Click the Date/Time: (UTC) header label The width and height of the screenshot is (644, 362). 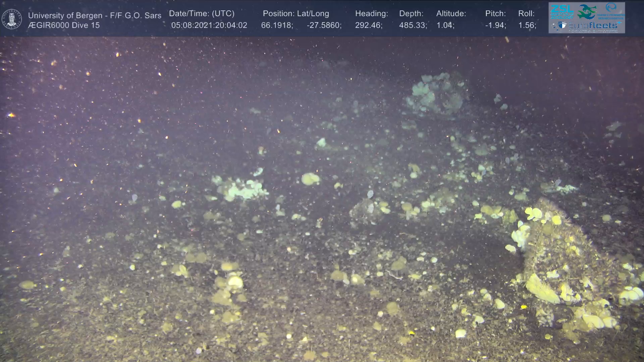tap(202, 13)
